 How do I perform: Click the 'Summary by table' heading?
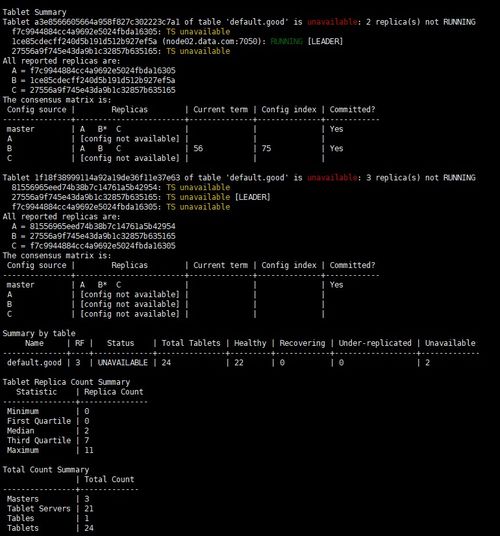coord(39,333)
